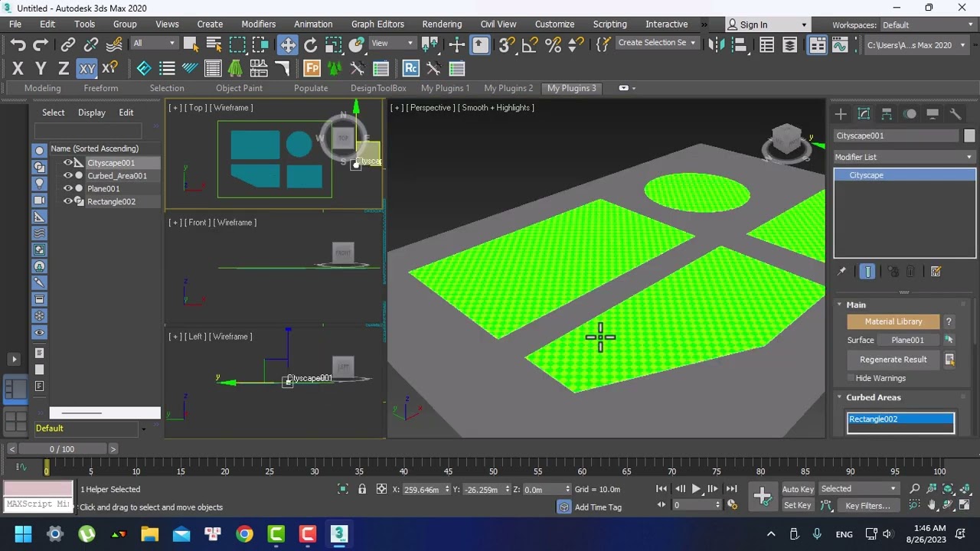Viewport: 980px width, 551px height.
Task: Toggle visibility eye of Rectangle002
Action: pos(68,201)
